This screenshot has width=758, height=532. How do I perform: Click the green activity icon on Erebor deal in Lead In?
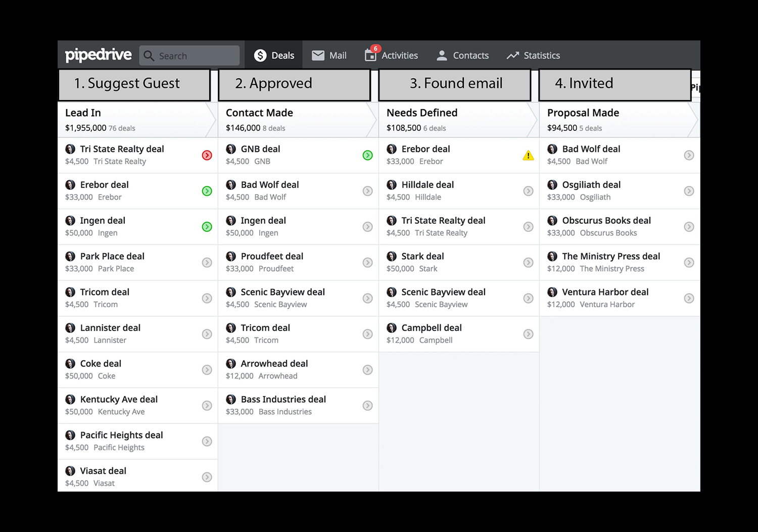click(x=207, y=191)
